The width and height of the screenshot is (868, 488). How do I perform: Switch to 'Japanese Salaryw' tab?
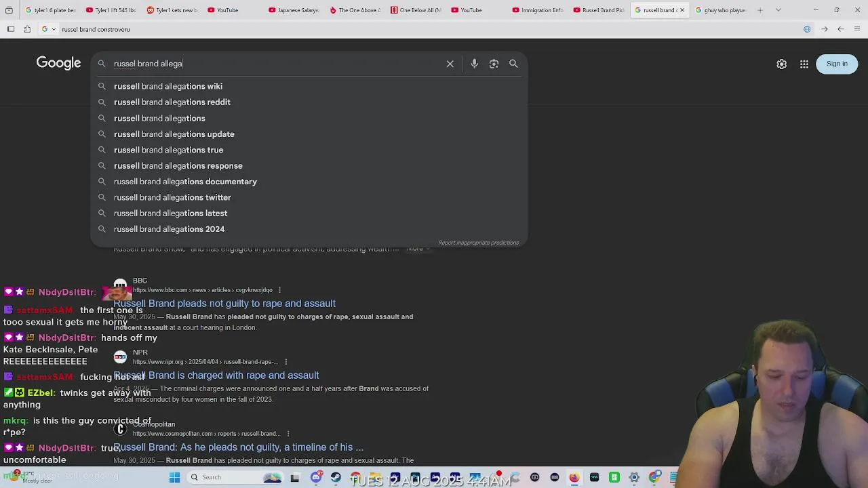pos(293,10)
